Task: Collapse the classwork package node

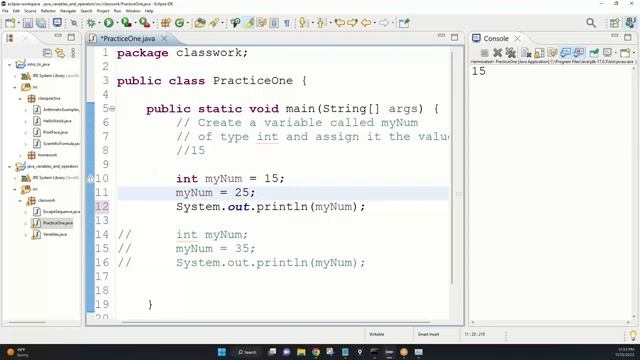Action: pos(20,200)
